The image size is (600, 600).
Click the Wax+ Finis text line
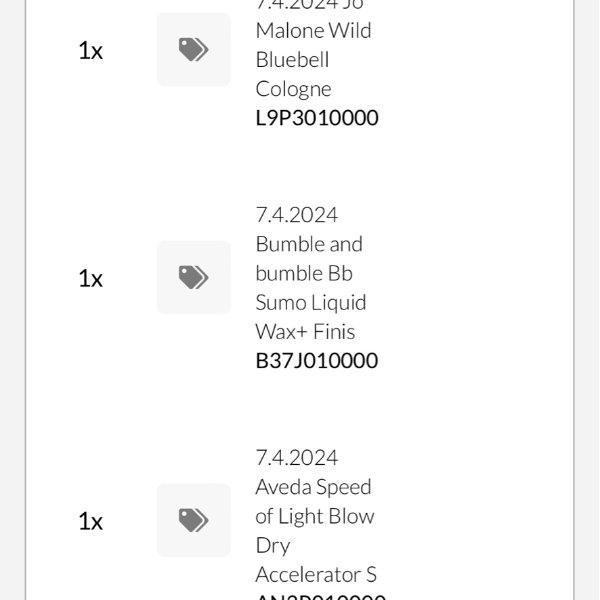click(x=305, y=331)
